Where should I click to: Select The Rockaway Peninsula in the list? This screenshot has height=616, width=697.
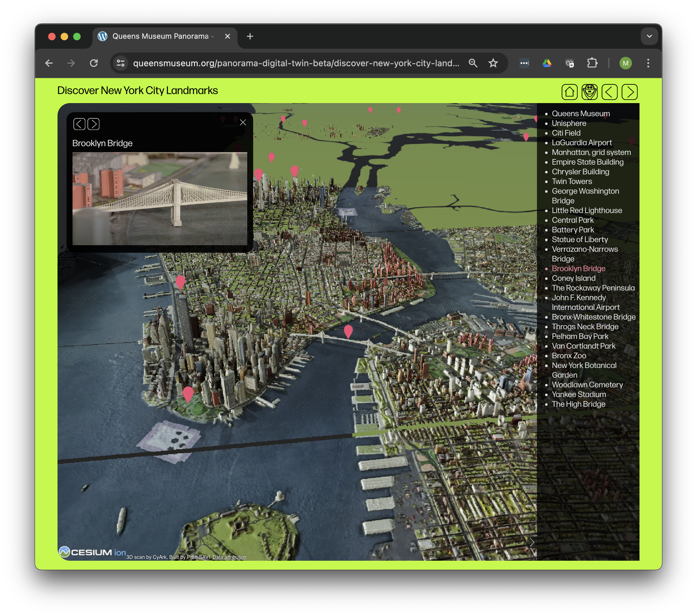point(593,288)
